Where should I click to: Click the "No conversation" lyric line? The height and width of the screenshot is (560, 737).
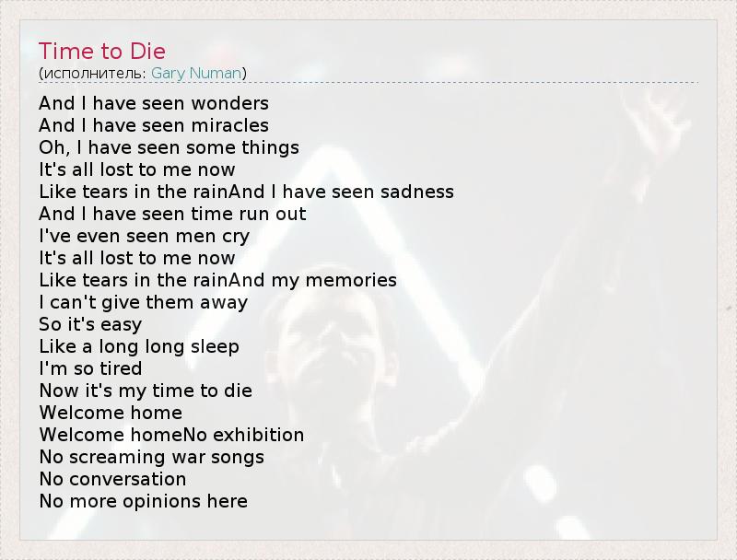pos(112,479)
